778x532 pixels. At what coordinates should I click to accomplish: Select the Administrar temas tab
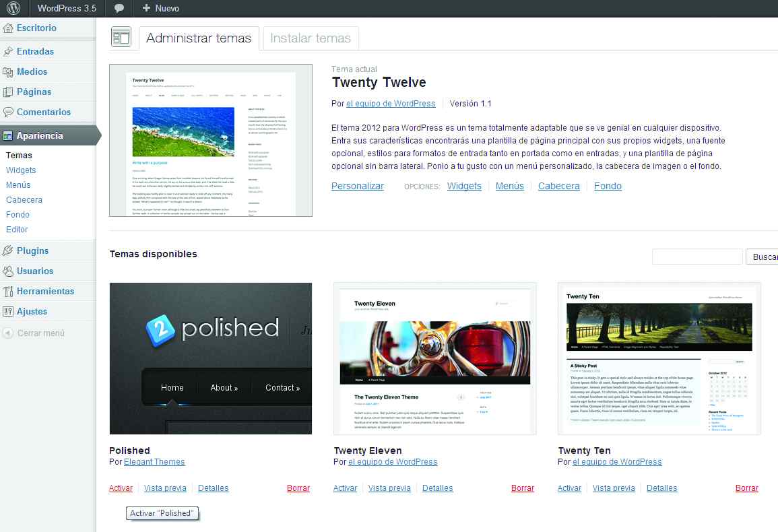pyautogui.click(x=199, y=38)
